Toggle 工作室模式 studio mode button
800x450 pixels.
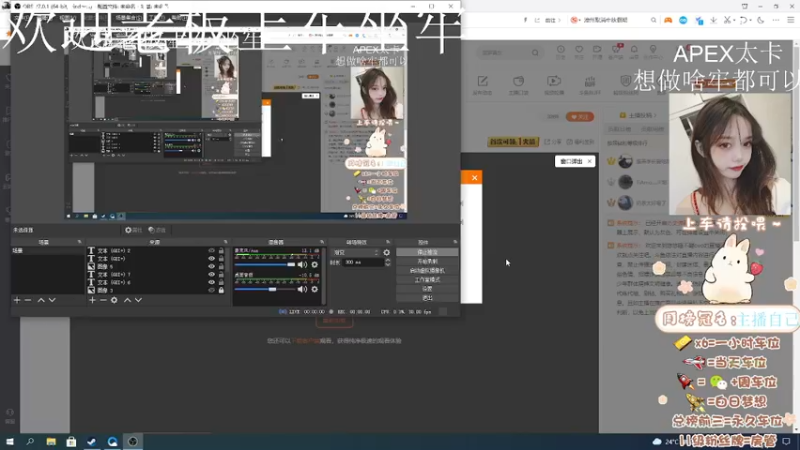[427, 280]
